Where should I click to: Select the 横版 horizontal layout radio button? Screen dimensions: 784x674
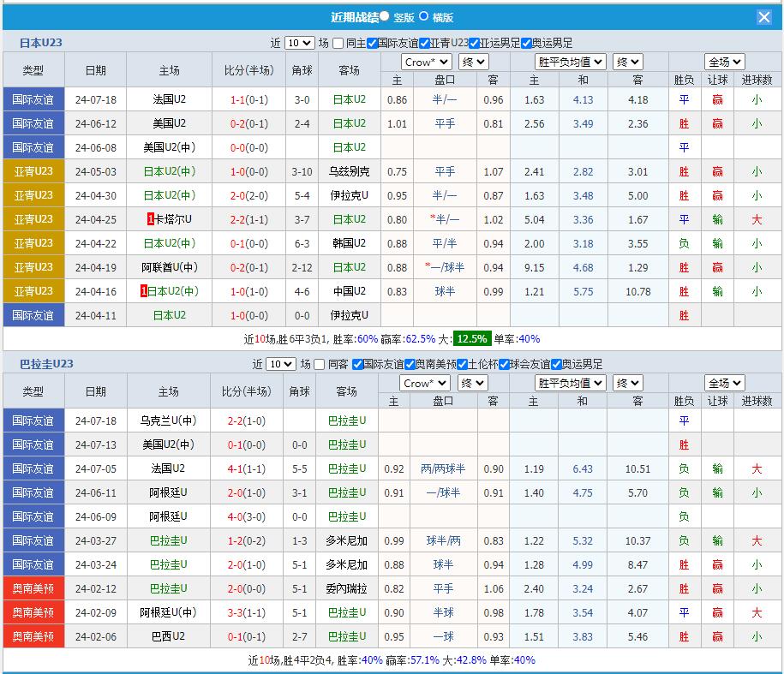(x=423, y=16)
